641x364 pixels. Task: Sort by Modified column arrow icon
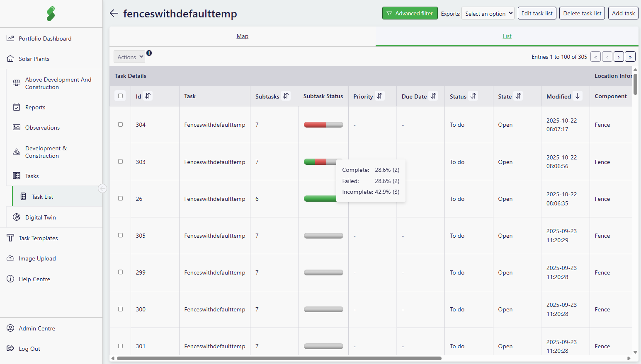pyautogui.click(x=578, y=96)
